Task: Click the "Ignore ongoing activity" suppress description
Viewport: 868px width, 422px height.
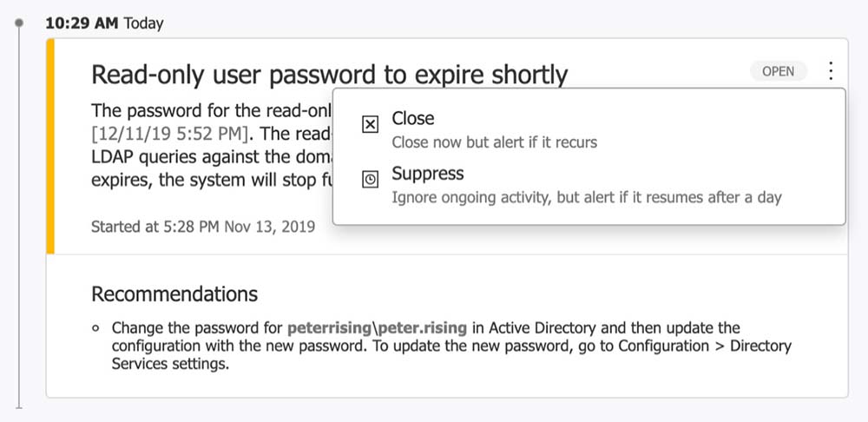Action: pyautogui.click(x=587, y=197)
